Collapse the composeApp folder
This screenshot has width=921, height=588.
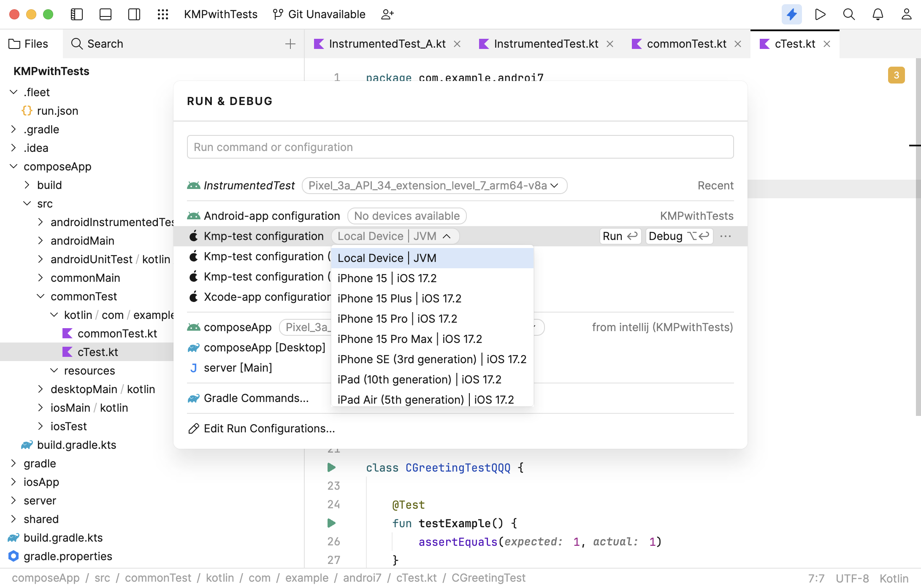(13, 166)
